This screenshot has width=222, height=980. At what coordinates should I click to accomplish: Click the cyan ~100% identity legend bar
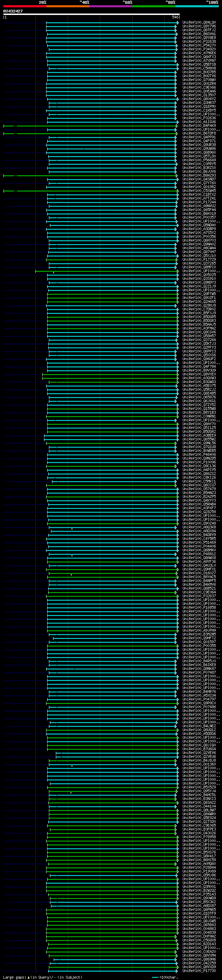(197, 6)
